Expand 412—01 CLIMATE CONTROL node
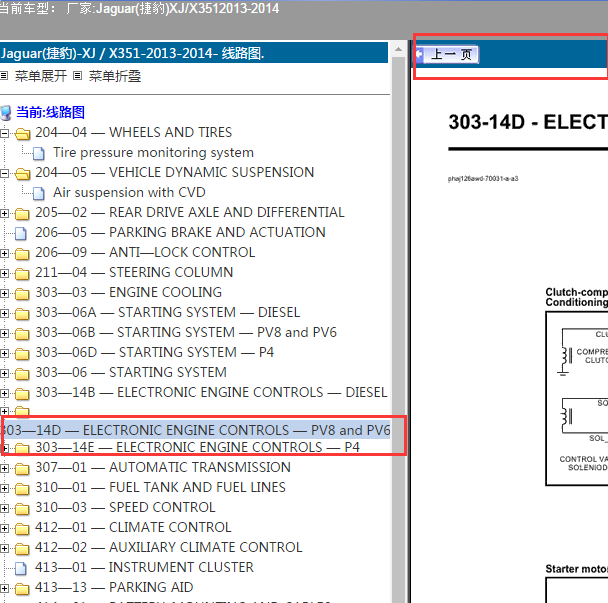Screen dimensions: 608x603 [4, 529]
